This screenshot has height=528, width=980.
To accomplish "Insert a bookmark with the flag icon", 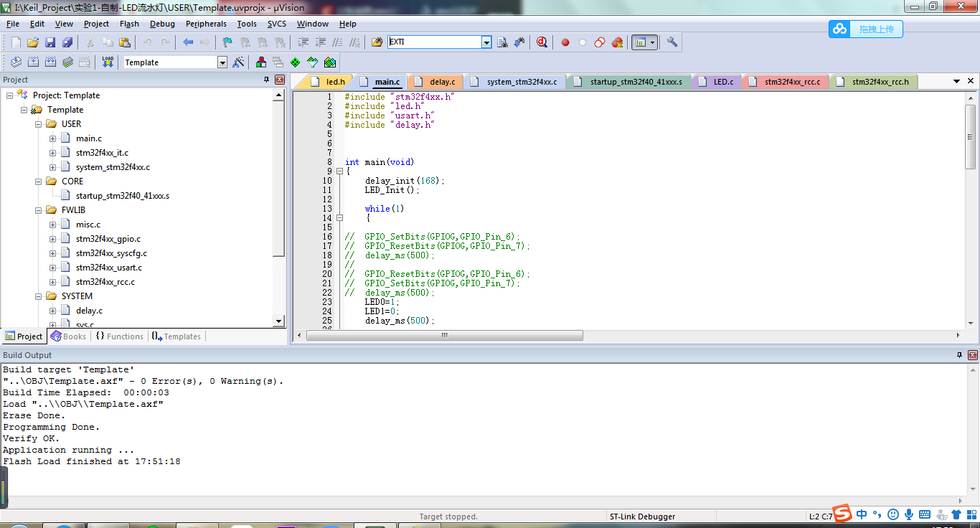I will tap(228, 42).
